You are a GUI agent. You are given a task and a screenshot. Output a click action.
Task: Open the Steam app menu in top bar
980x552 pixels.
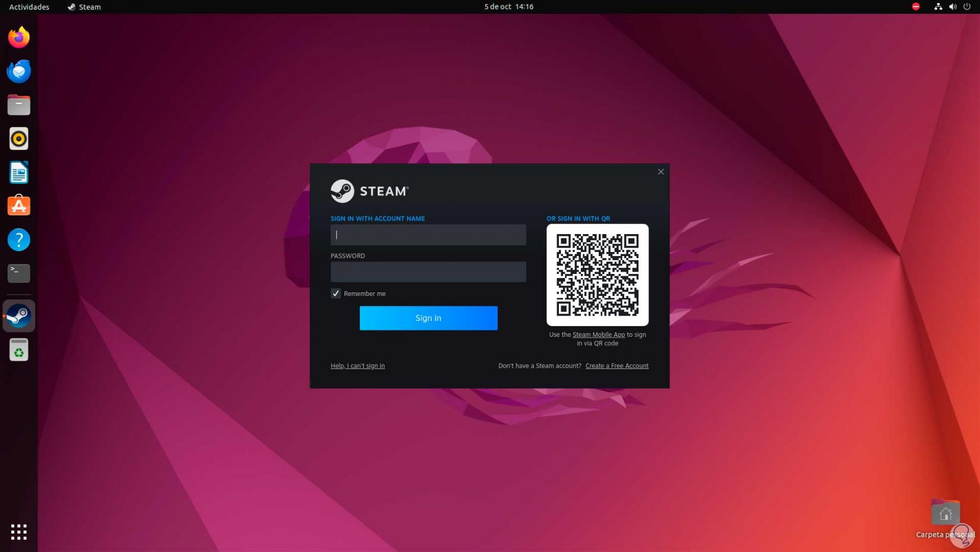(x=84, y=7)
